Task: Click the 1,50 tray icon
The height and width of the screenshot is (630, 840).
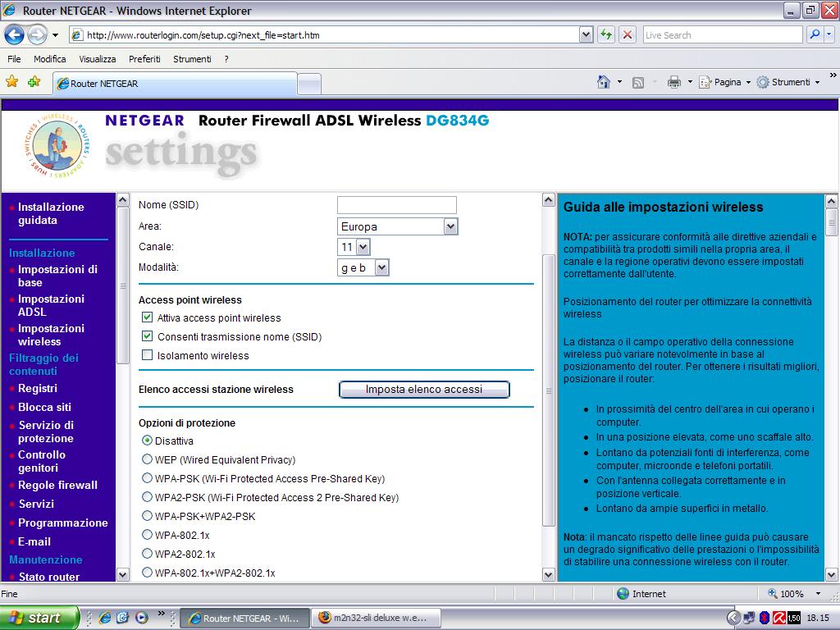Action: coord(794,618)
